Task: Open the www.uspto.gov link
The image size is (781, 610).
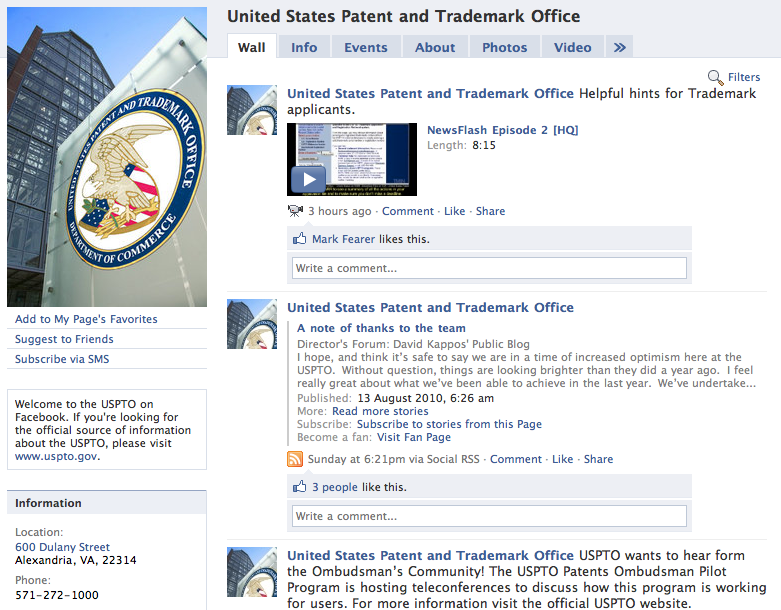Action: tap(56, 456)
